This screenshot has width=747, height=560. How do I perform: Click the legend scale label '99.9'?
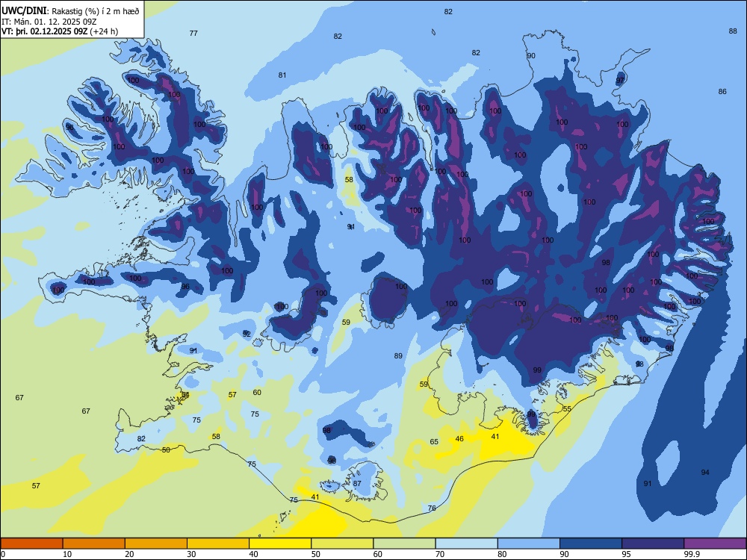[691, 554]
